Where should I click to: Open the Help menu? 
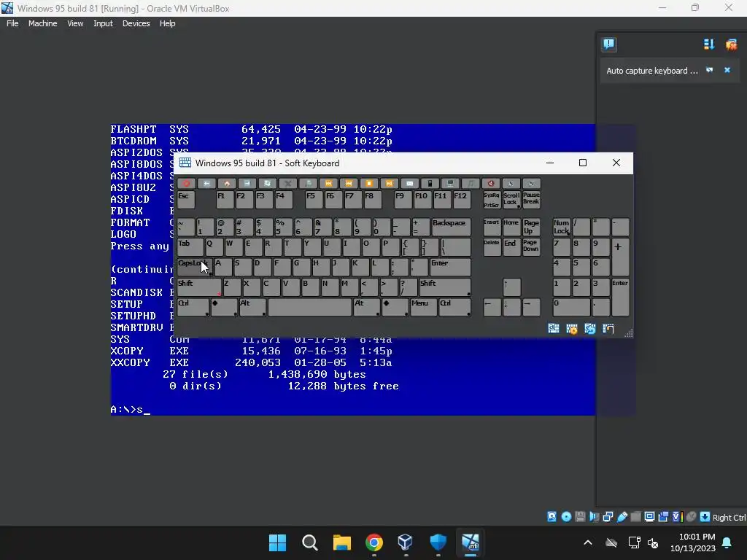[x=167, y=23]
